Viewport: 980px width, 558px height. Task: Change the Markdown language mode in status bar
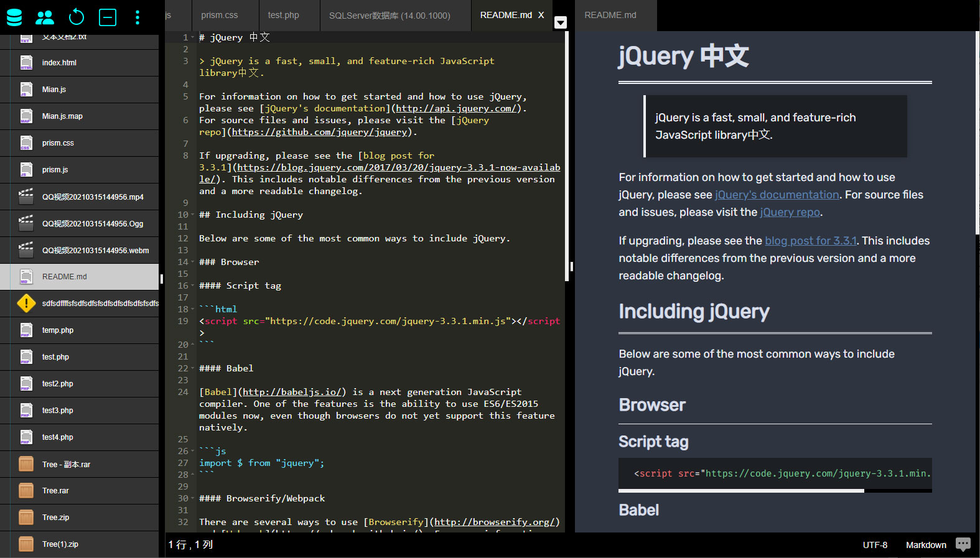click(926, 545)
